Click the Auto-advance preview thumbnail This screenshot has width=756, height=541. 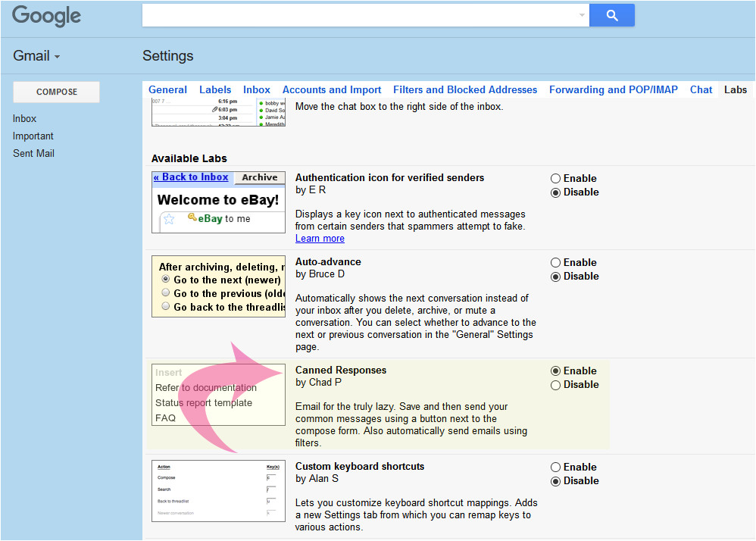coord(218,286)
